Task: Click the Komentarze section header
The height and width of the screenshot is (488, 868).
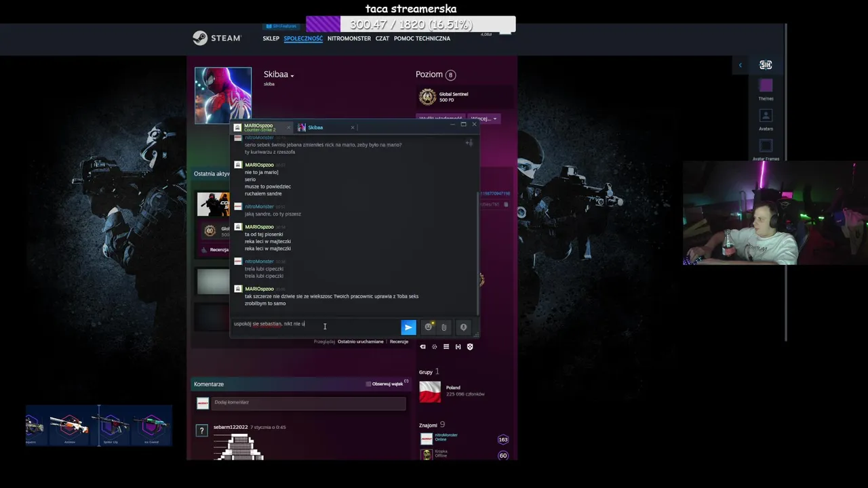Action: point(209,384)
